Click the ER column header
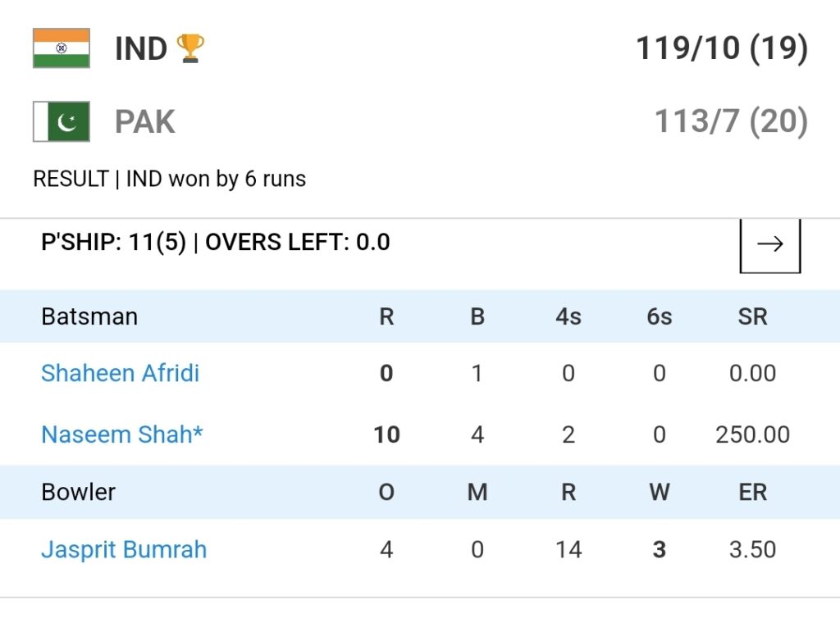Image resolution: width=840 pixels, height=623 pixels. (752, 492)
